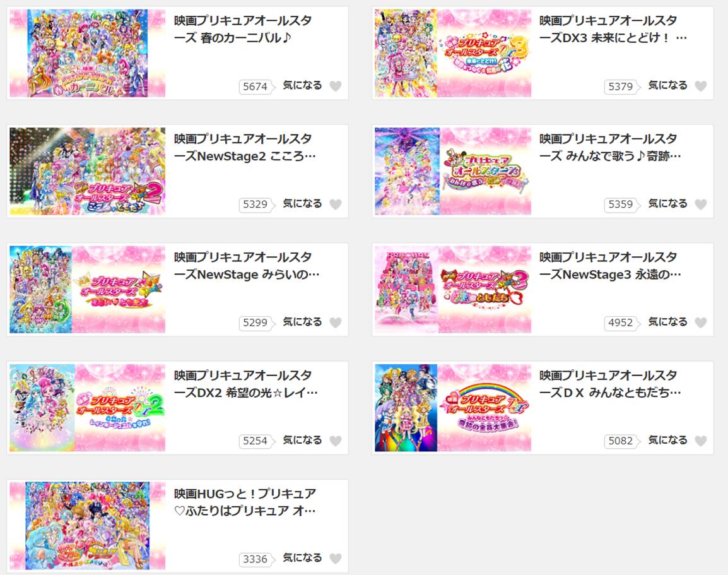Open the HUGっと！プリキュア movie title link
The height and width of the screenshot is (575, 728).
point(245,502)
